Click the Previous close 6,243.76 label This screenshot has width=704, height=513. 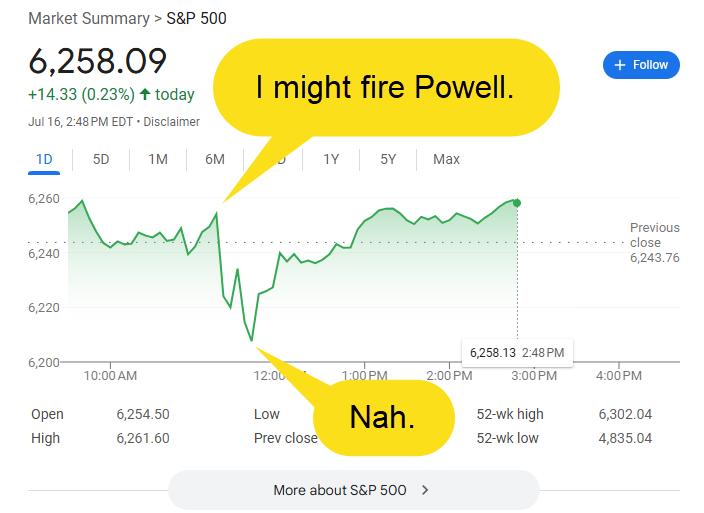655,242
